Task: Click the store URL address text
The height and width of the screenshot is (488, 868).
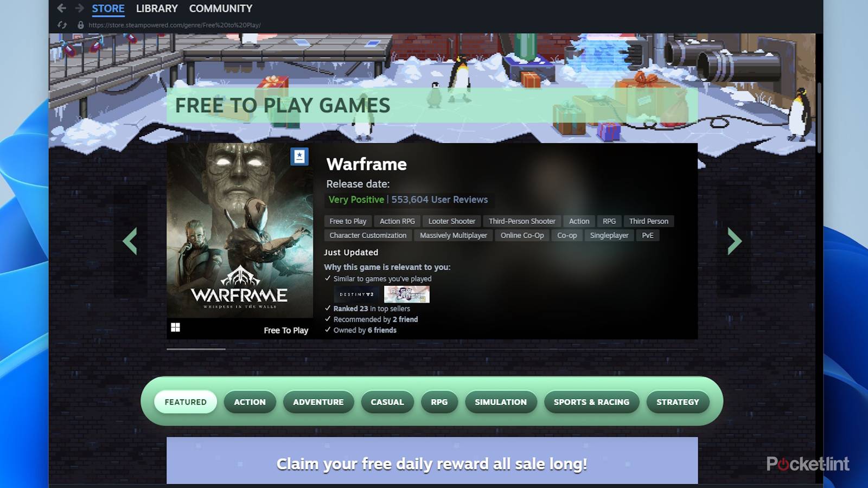Action: [174, 25]
